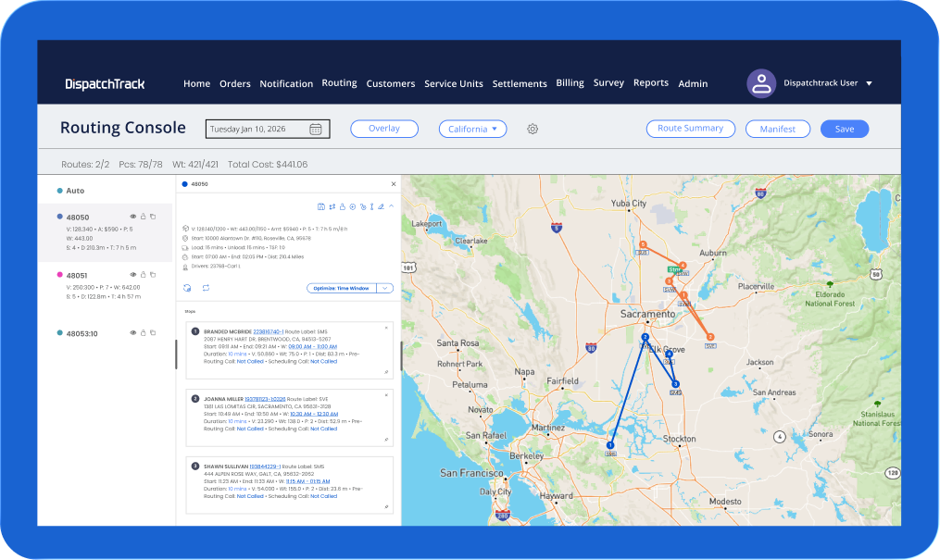
Task: Toggle visibility eye for route 48051
Action: pyautogui.click(x=133, y=275)
